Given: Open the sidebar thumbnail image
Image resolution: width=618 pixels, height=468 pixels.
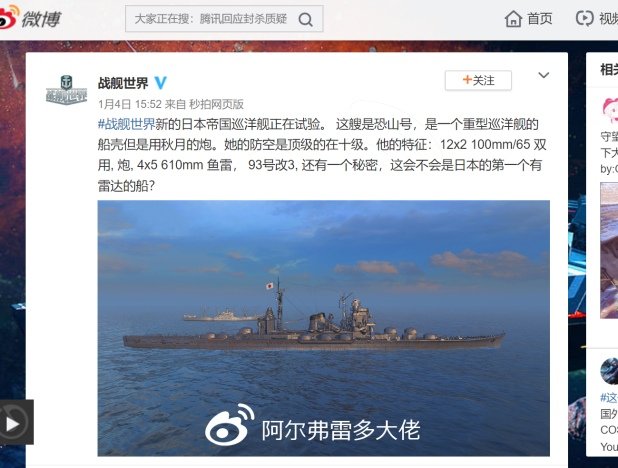Looking at the screenshot, I should (x=609, y=250).
